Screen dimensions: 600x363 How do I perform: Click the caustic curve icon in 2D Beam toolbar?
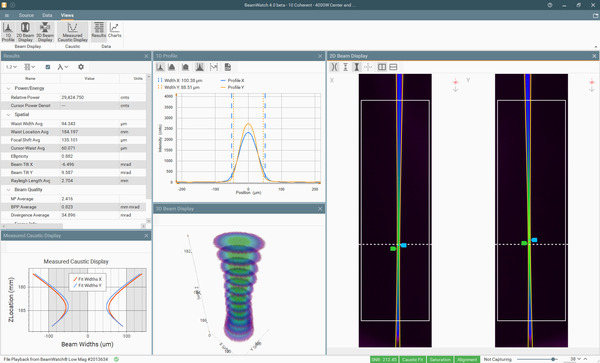[x=334, y=67]
